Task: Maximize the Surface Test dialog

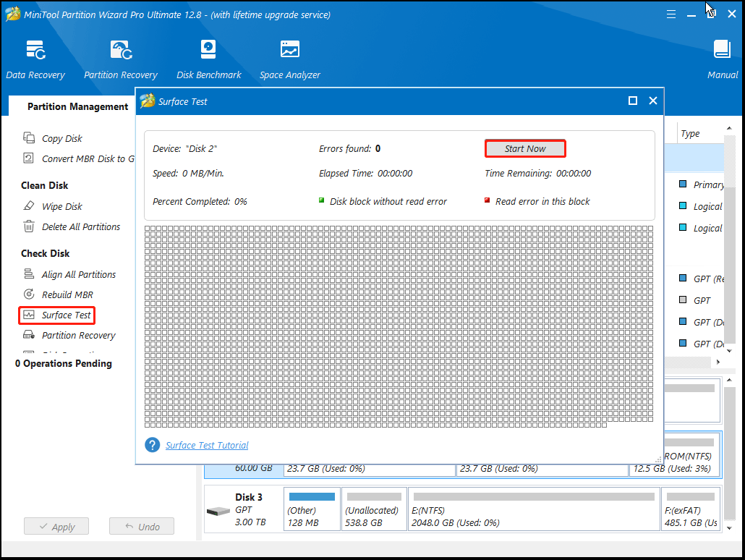Action: tap(632, 101)
